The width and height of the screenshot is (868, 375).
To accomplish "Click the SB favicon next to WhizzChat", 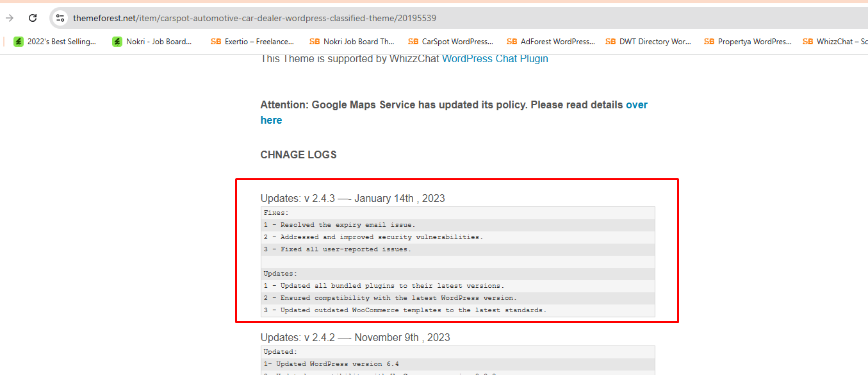I will pyautogui.click(x=808, y=42).
